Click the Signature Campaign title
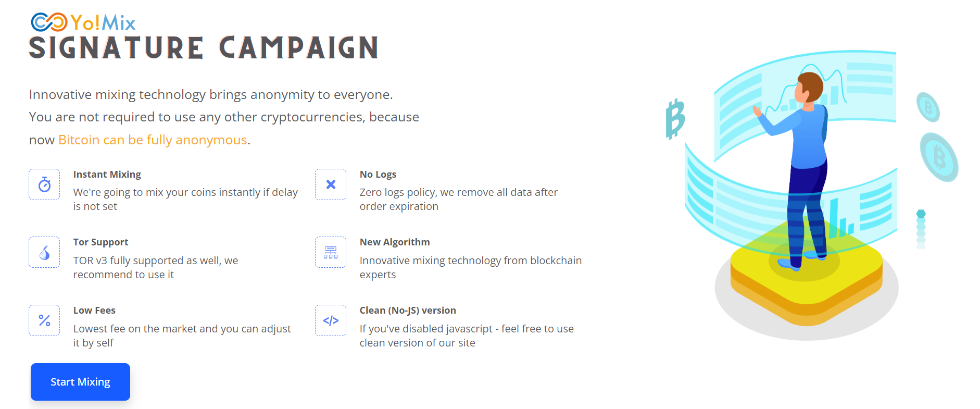 204,48
